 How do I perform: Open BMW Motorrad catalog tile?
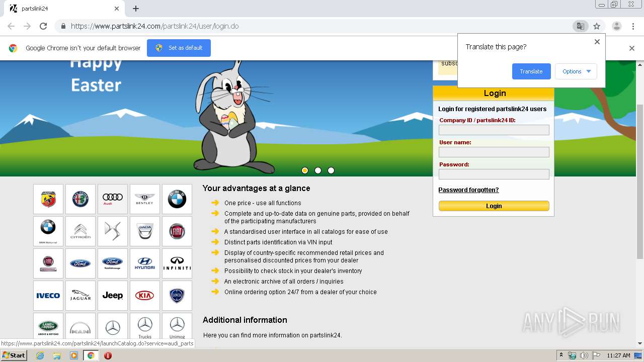point(48,231)
